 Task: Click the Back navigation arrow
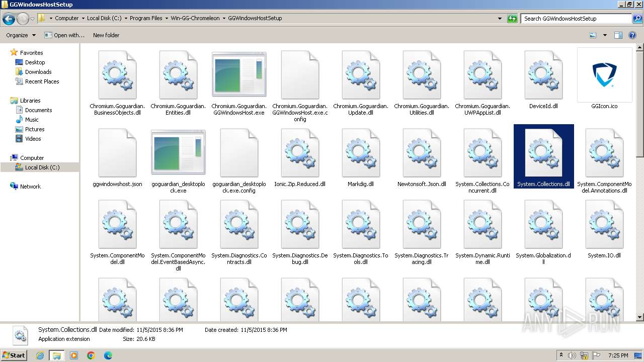[x=9, y=19]
